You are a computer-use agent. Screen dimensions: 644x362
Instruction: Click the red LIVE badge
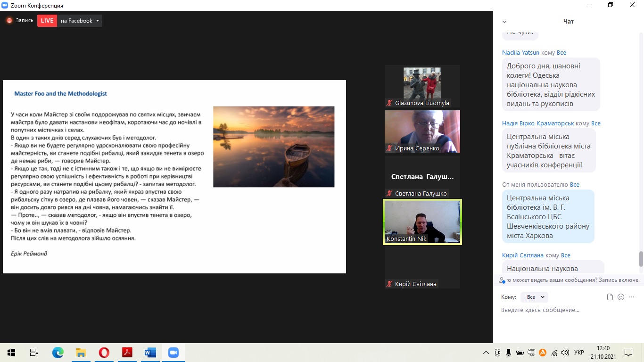click(47, 21)
